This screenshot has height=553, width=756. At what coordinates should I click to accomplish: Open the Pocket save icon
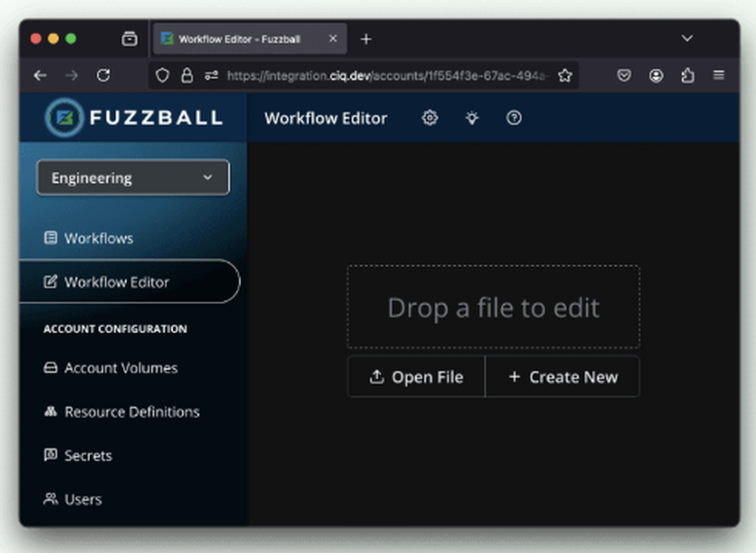[x=624, y=76]
